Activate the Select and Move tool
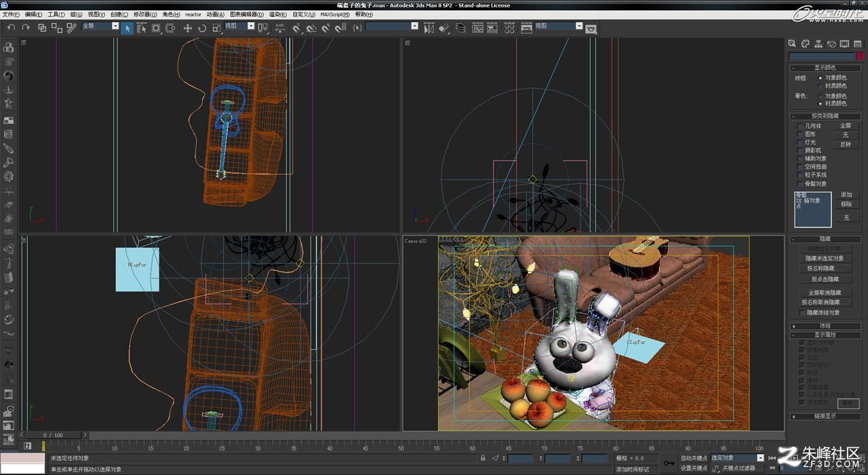This screenshot has height=475, width=868. coord(188,28)
